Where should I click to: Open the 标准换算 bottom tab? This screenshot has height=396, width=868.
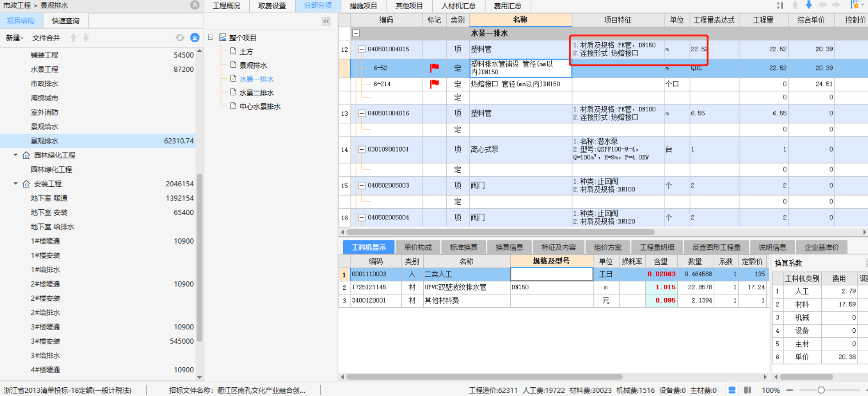[x=464, y=247]
